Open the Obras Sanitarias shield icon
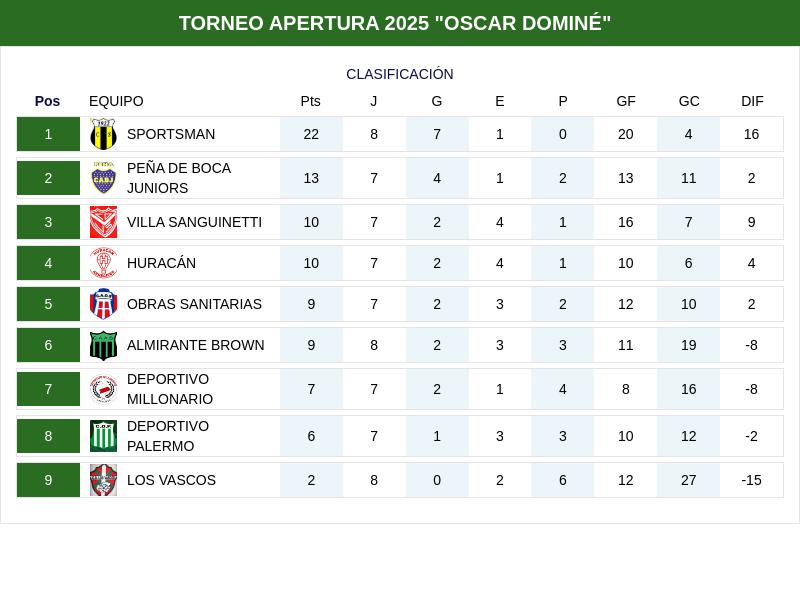This screenshot has height=600, width=800. 103,304
